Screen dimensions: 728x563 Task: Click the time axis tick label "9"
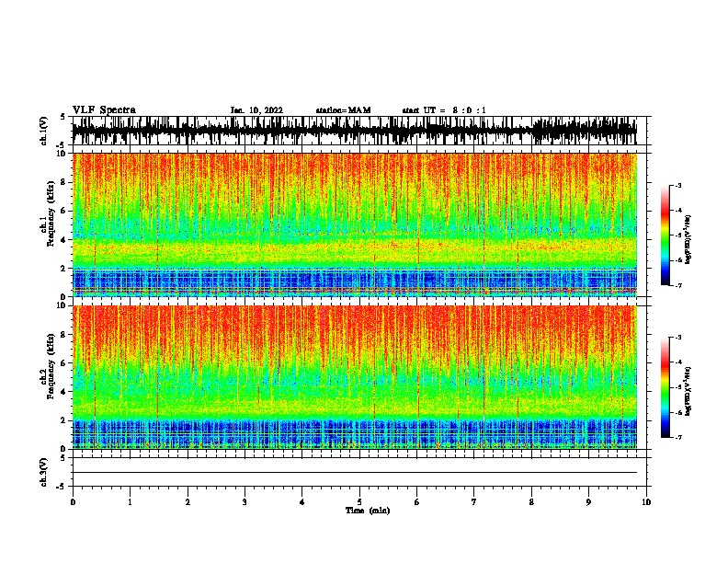click(588, 502)
